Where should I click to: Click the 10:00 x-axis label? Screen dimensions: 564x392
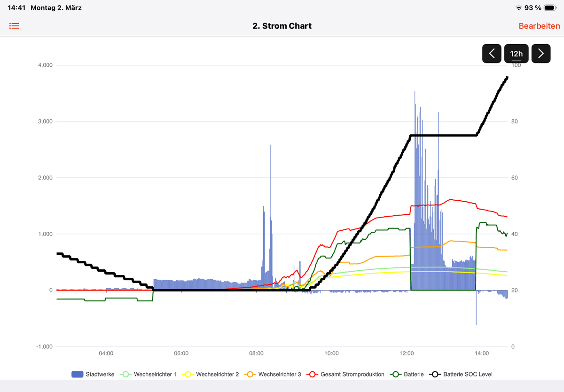tap(332, 353)
